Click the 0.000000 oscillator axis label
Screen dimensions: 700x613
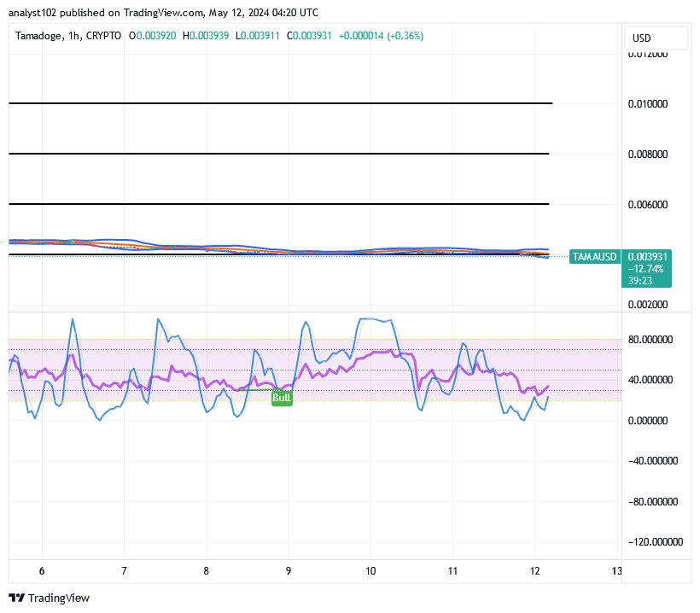648,421
